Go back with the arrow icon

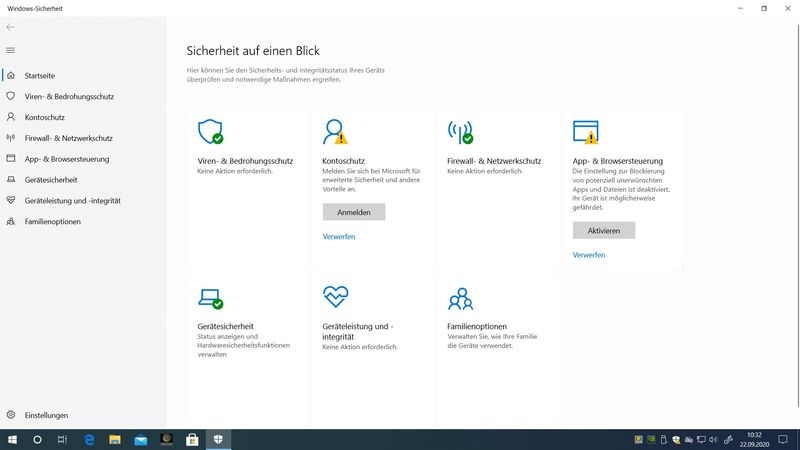[x=11, y=27]
